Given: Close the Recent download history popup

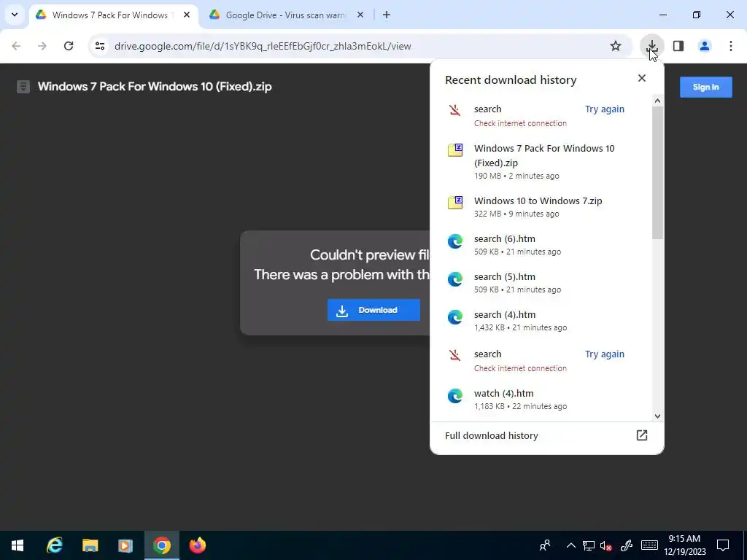Looking at the screenshot, I should (x=642, y=78).
